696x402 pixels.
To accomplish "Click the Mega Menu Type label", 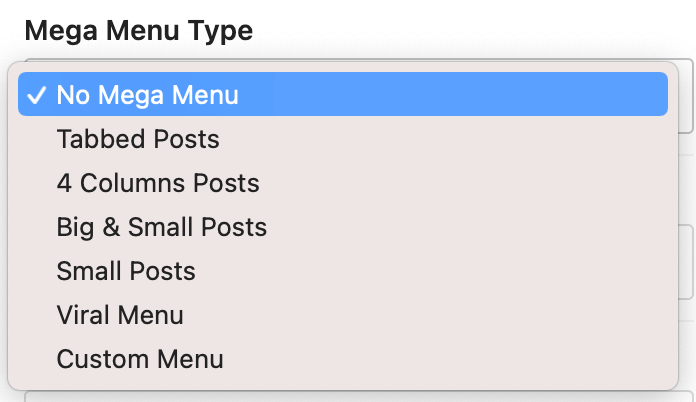I will coord(138,30).
